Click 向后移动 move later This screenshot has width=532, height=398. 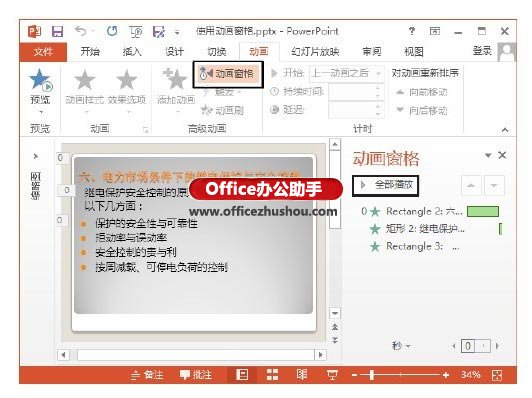coord(422,110)
